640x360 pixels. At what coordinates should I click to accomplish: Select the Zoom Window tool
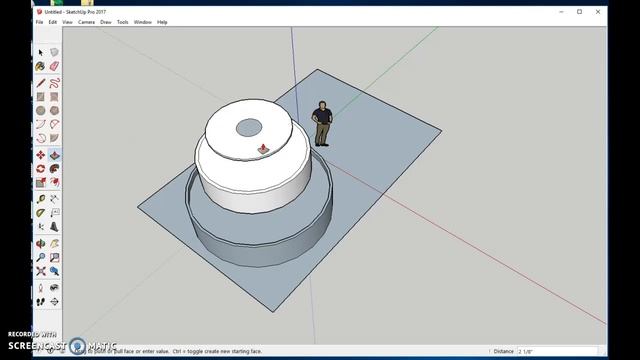tap(54, 257)
